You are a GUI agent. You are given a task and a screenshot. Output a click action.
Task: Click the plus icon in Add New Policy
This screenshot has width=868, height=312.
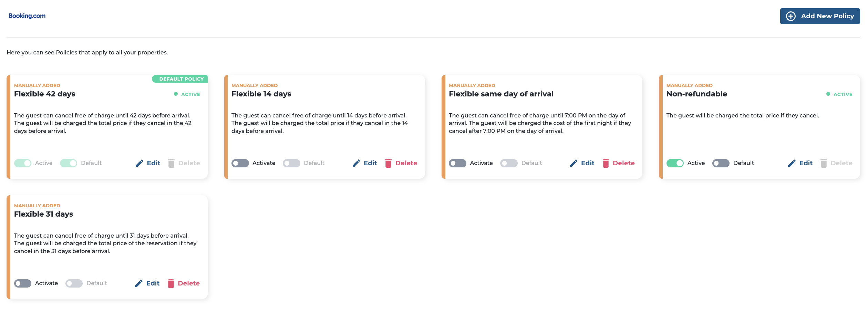[x=791, y=16]
